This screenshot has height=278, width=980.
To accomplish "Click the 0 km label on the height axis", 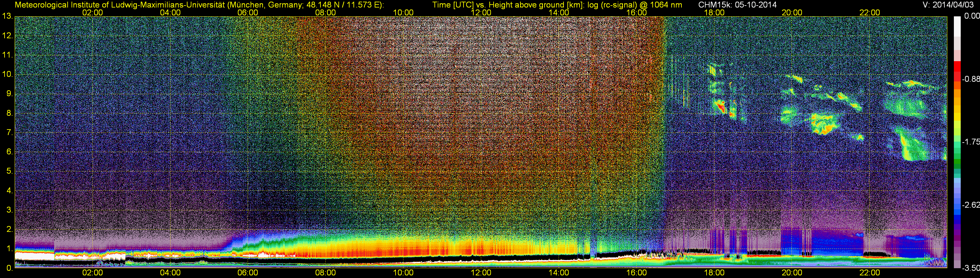I will coord(9,268).
